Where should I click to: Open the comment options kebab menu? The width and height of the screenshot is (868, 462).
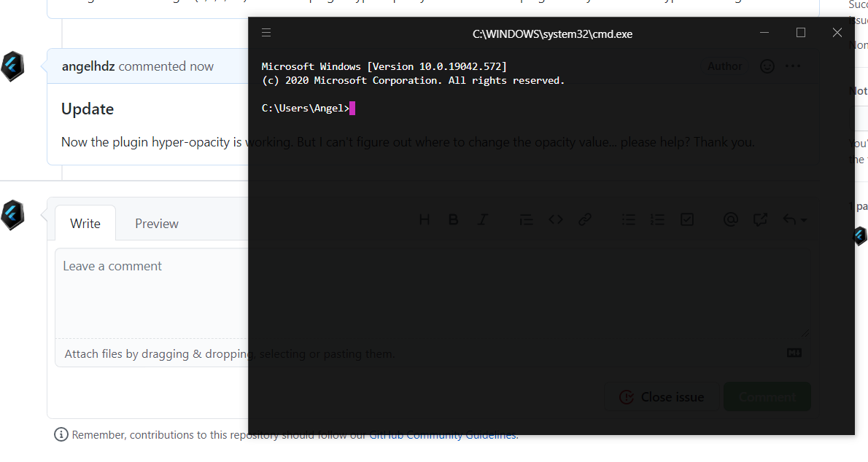point(792,66)
